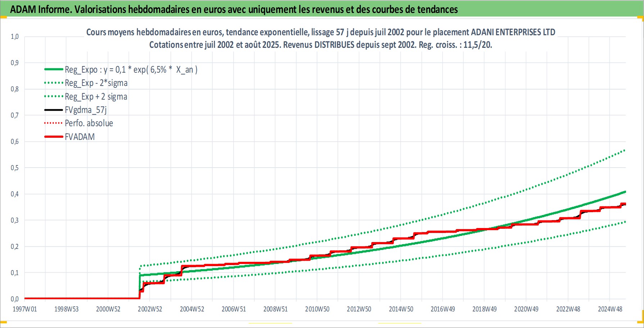
Task: Click the red line swatch beside FVADAM
Action: click(54, 137)
